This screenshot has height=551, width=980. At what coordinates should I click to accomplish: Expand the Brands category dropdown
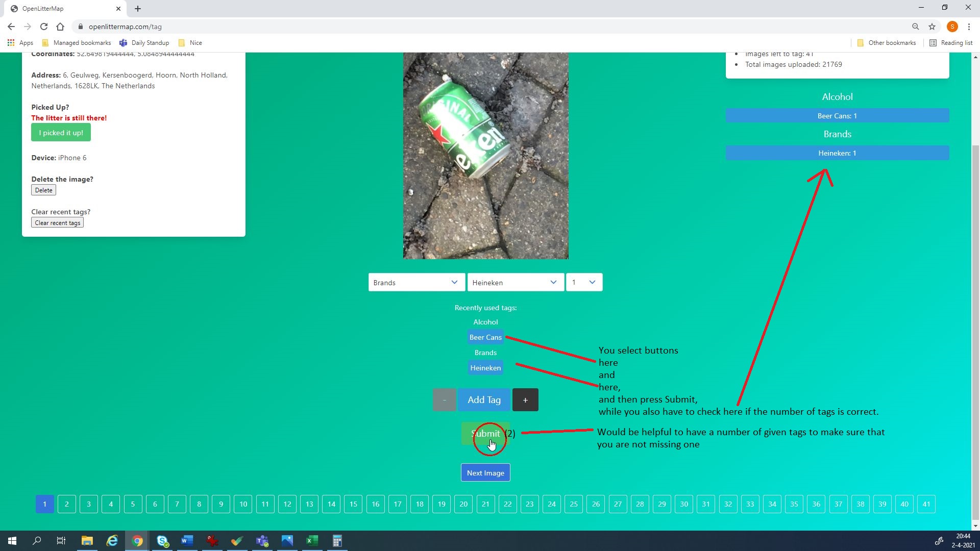click(416, 282)
